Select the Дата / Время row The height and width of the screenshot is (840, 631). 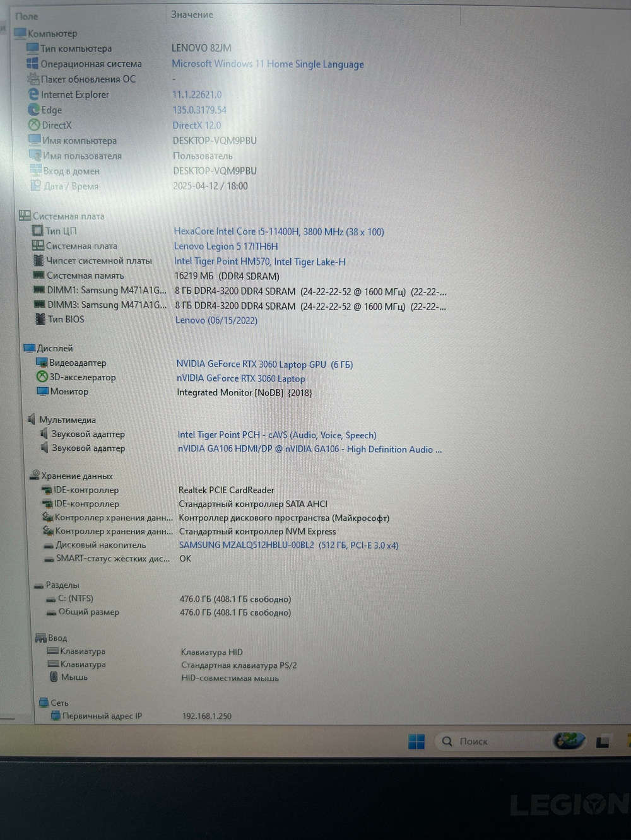[x=139, y=186]
